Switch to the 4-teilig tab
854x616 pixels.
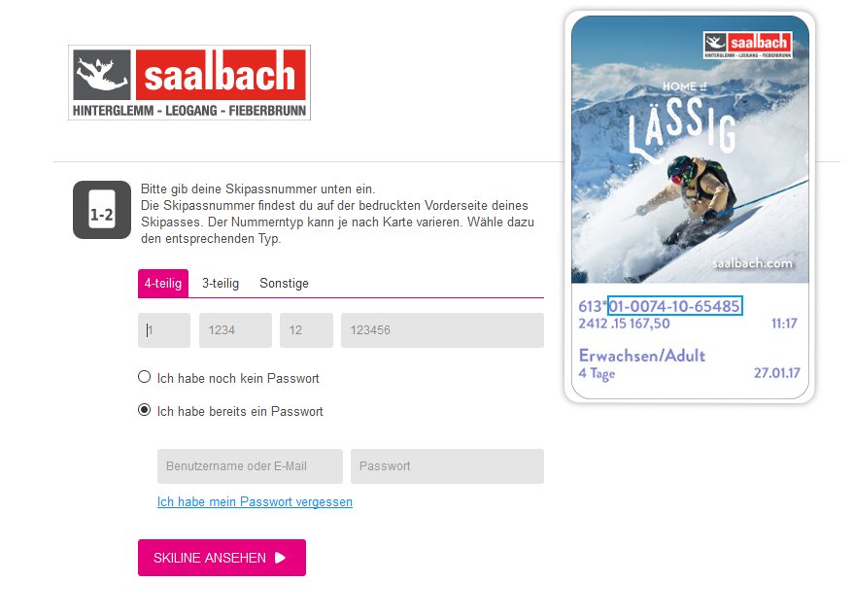[x=163, y=283]
